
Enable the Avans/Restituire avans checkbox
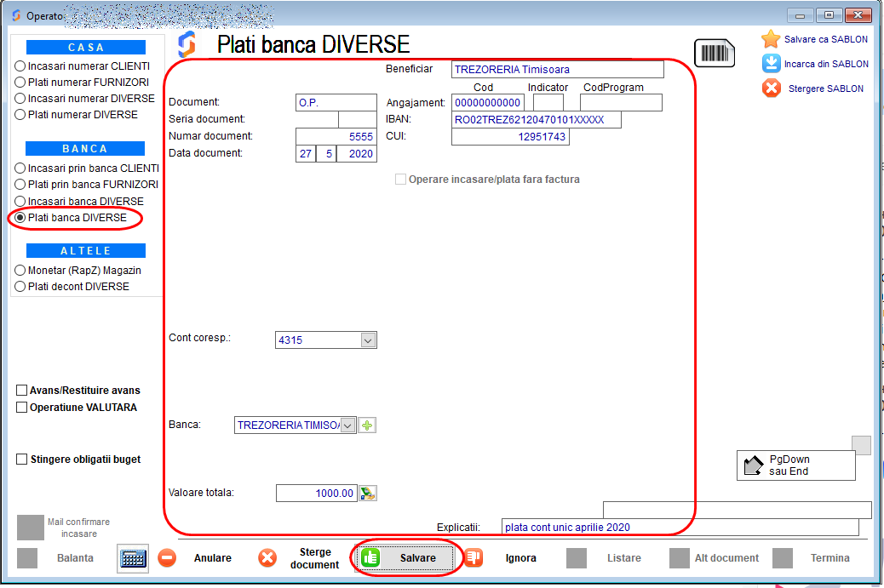22,390
